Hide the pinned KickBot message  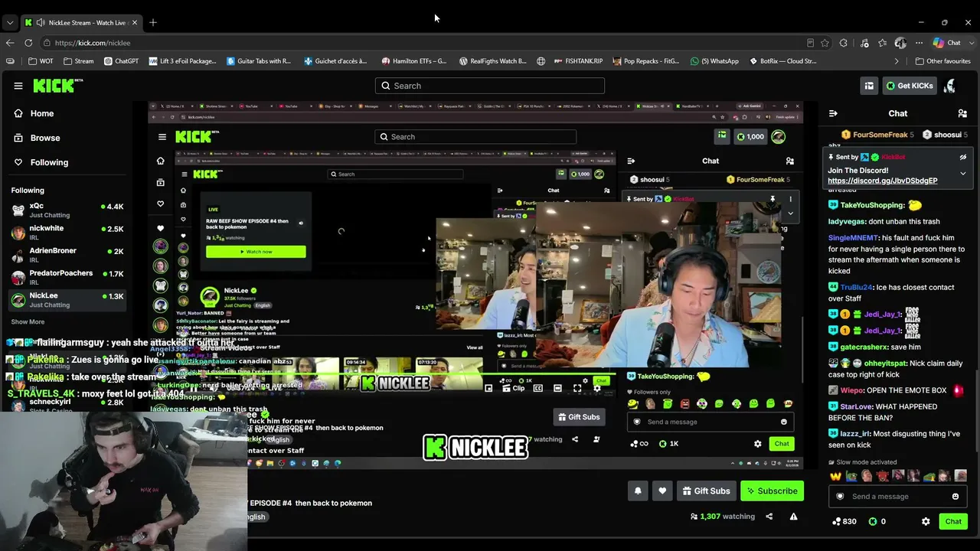pyautogui.click(x=962, y=157)
